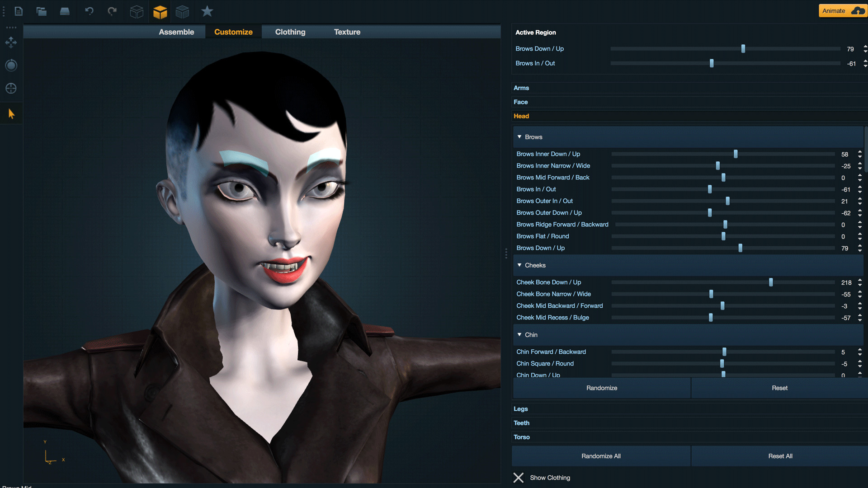Select the highlighted yellow cube mode icon
Viewport: 868px width, 488px height.
pyautogui.click(x=160, y=11)
